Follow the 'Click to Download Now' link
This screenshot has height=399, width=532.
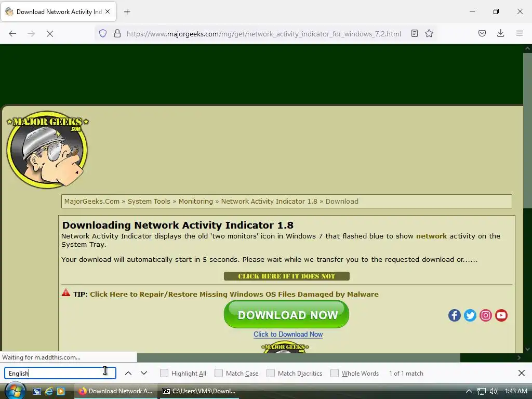tap(288, 334)
